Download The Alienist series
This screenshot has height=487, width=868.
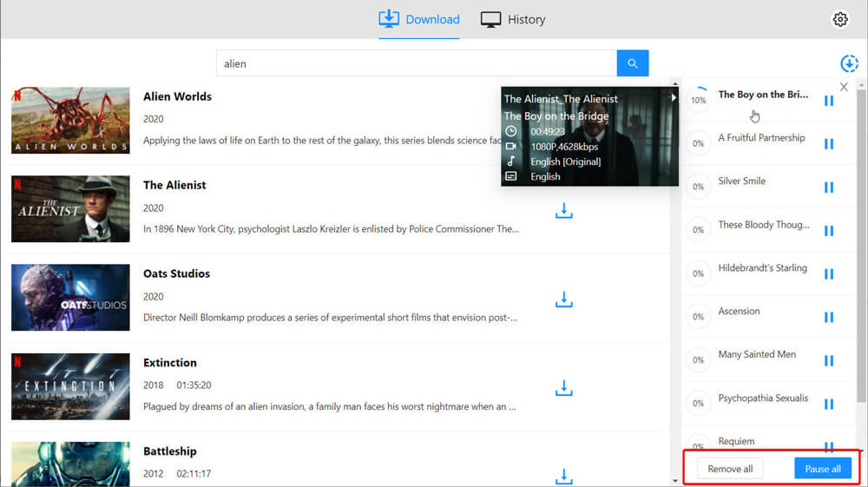point(563,211)
